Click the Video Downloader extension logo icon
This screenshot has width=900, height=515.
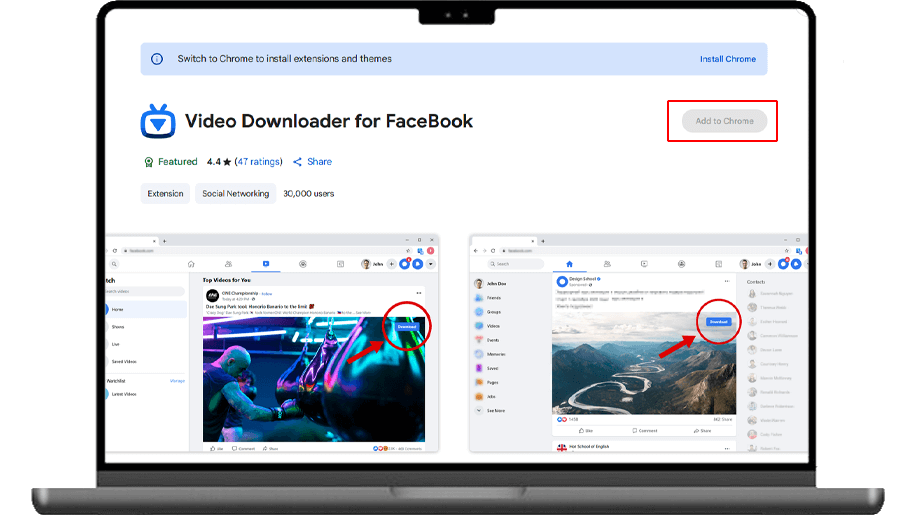click(x=158, y=121)
